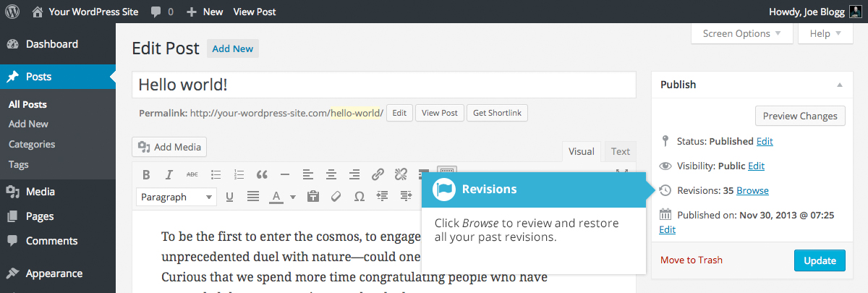The height and width of the screenshot is (293, 868).
Task: Click the Add Media button
Action: 169,147
